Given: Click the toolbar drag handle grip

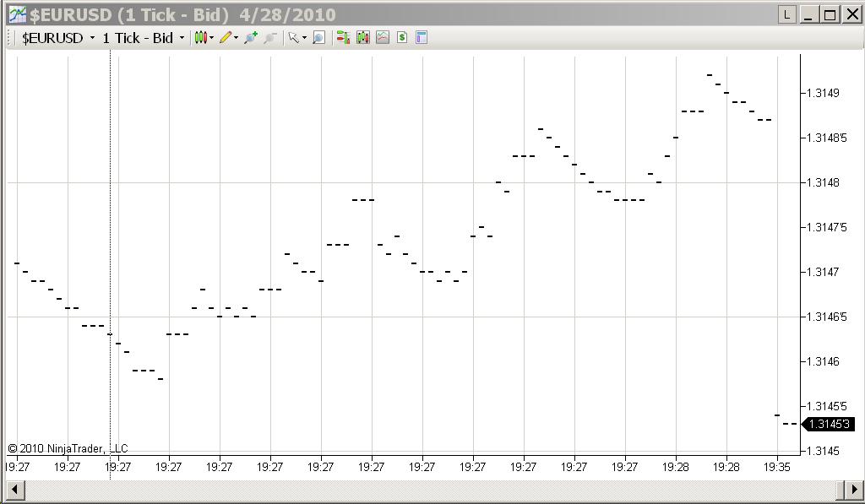Looking at the screenshot, I should click(9, 38).
